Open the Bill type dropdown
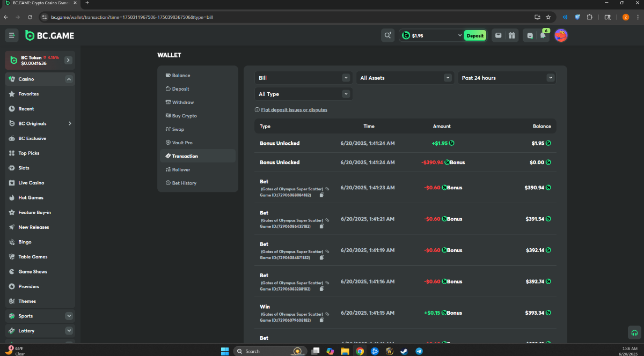Image resolution: width=644 pixels, height=356 pixels. pos(303,78)
